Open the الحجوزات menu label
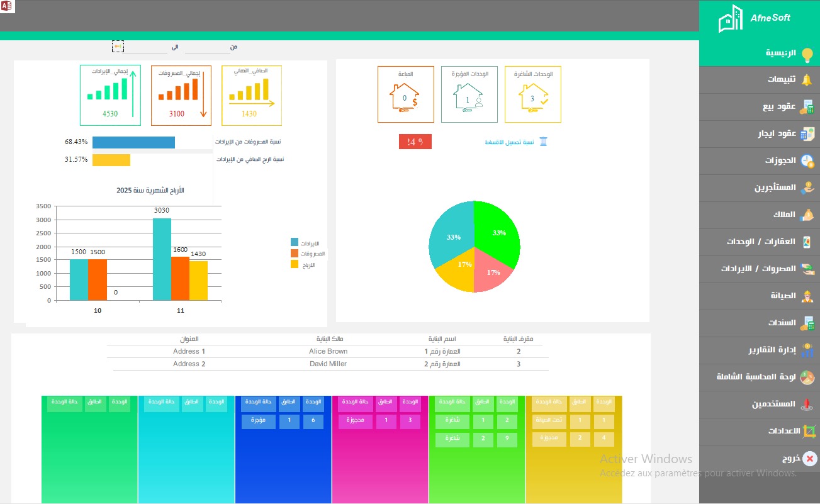Viewport: 820px width, 504px height. (781, 161)
